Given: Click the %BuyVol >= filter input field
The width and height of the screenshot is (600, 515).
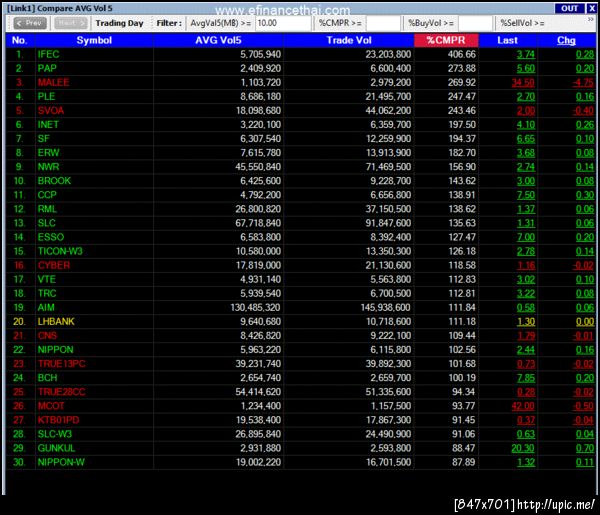Looking at the screenshot, I should tap(475, 23).
